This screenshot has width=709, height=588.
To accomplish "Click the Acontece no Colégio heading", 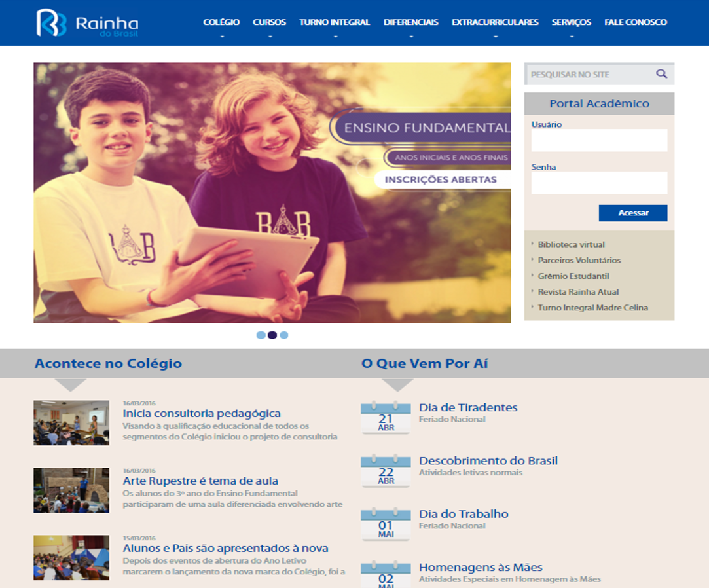I will click(108, 363).
